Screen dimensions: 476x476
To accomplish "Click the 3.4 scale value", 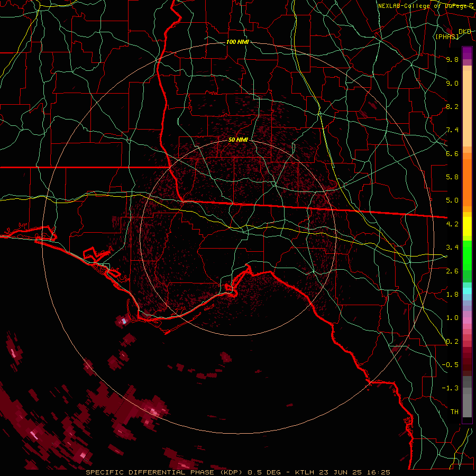I will [452, 248].
